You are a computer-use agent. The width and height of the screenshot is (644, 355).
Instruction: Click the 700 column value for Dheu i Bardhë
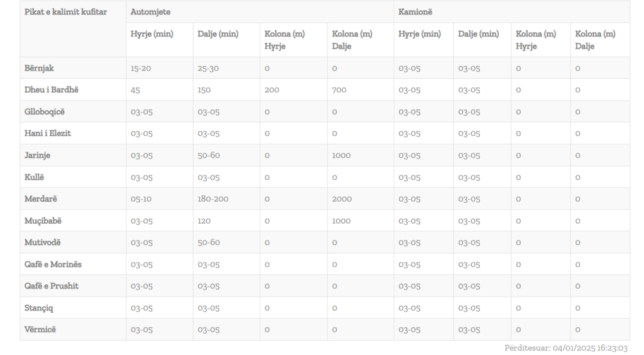tap(339, 89)
